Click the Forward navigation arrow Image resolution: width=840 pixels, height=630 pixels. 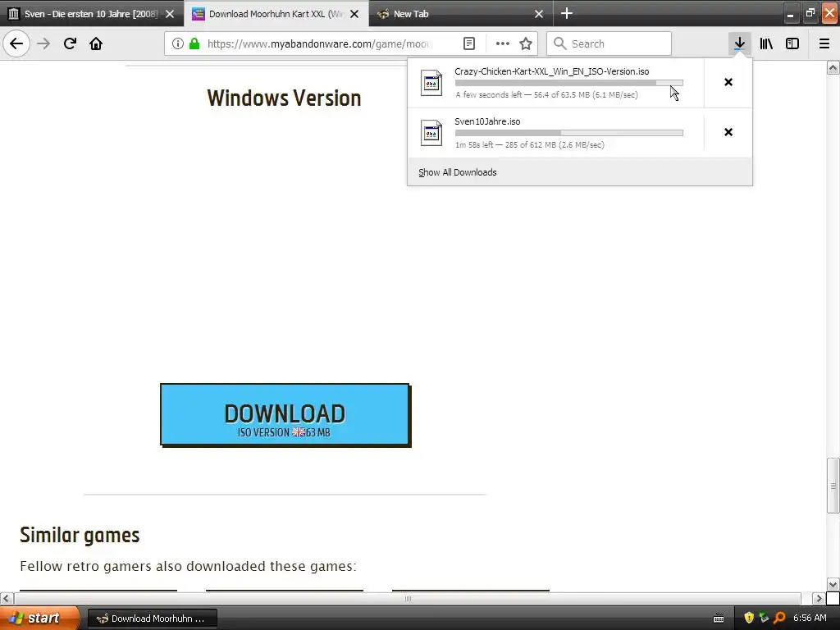[x=43, y=43]
